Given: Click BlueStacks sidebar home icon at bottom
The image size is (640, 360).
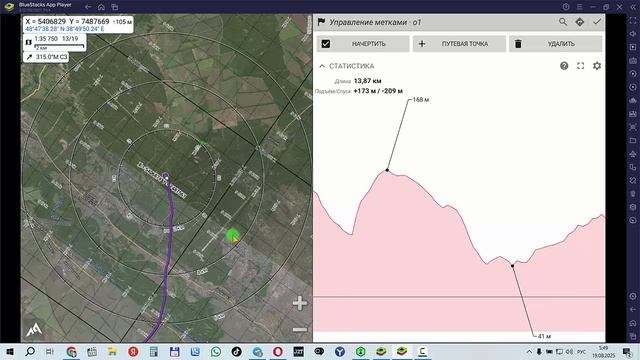Looking at the screenshot, I should coord(633,323).
